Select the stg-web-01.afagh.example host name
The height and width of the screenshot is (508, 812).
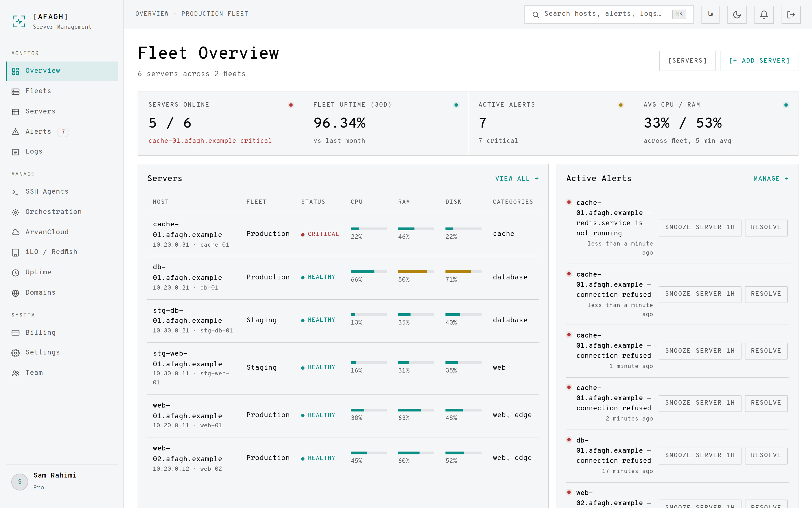(187, 359)
